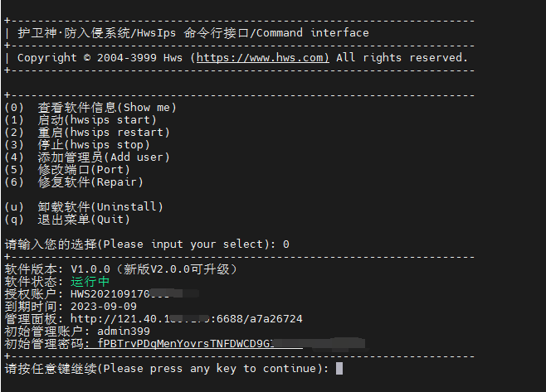Screen dimensions: 546x392
Task: Open the https://www.hws.com link
Action: 262,58
